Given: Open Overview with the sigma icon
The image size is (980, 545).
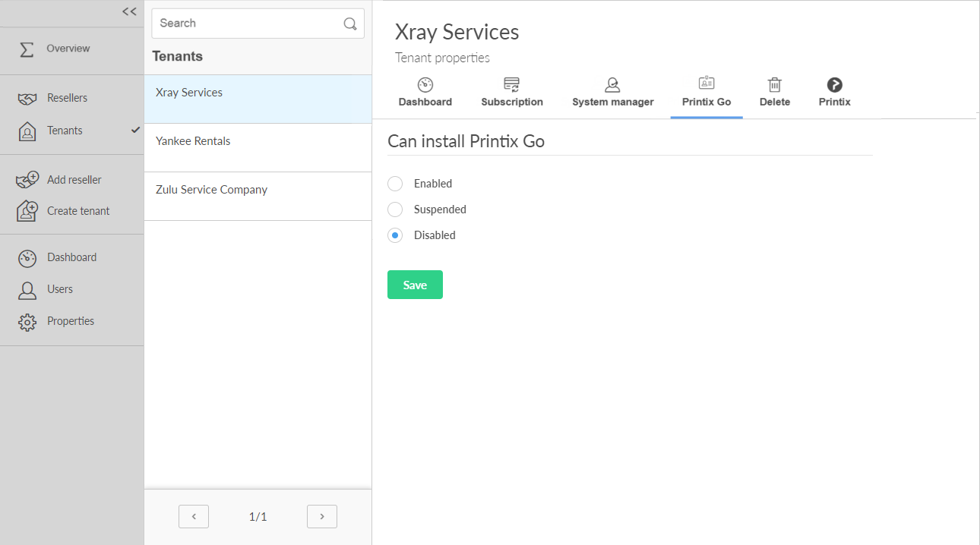Looking at the screenshot, I should [x=27, y=49].
